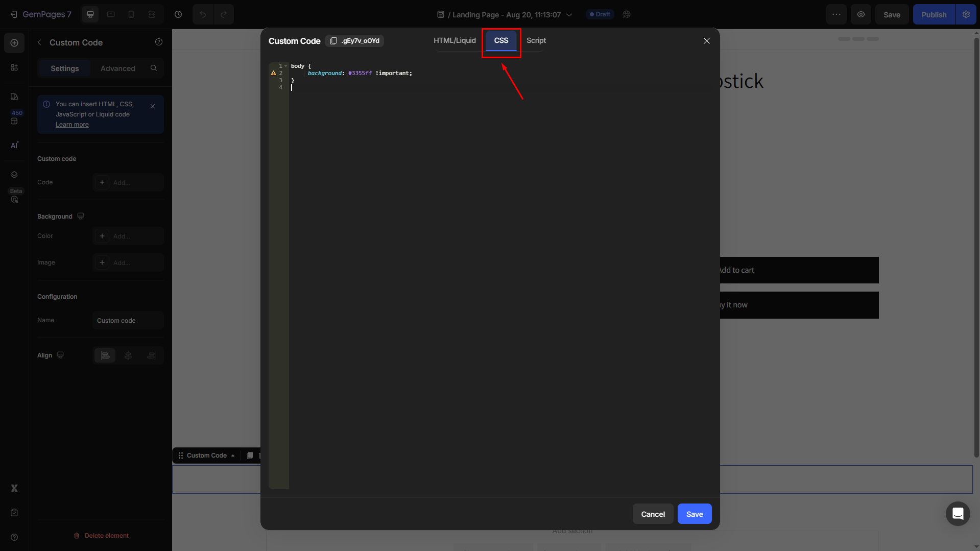Image resolution: width=980 pixels, height=551 pixels.
Task: Toggle Background device responsive icon
Action: pyautogui.click(x=81, y=217)
